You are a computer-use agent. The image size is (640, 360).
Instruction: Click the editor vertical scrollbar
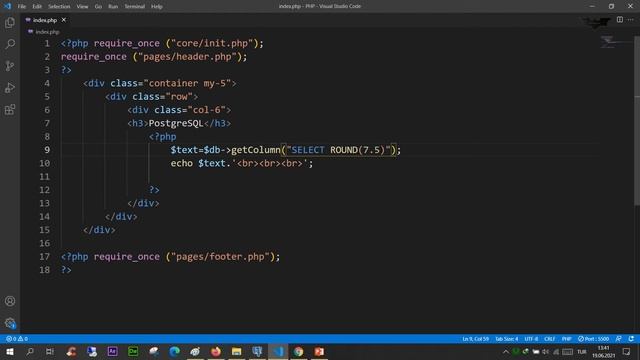[x=637, y=120]
